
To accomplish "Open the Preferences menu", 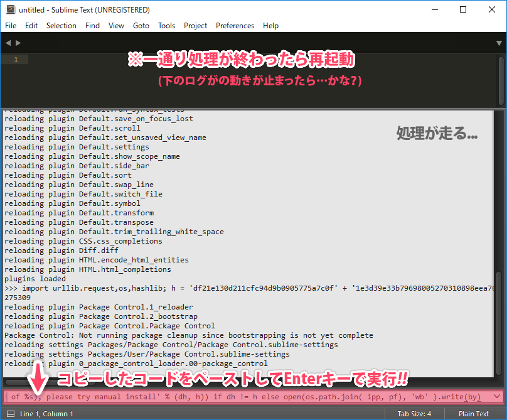I will click(235, 26).
